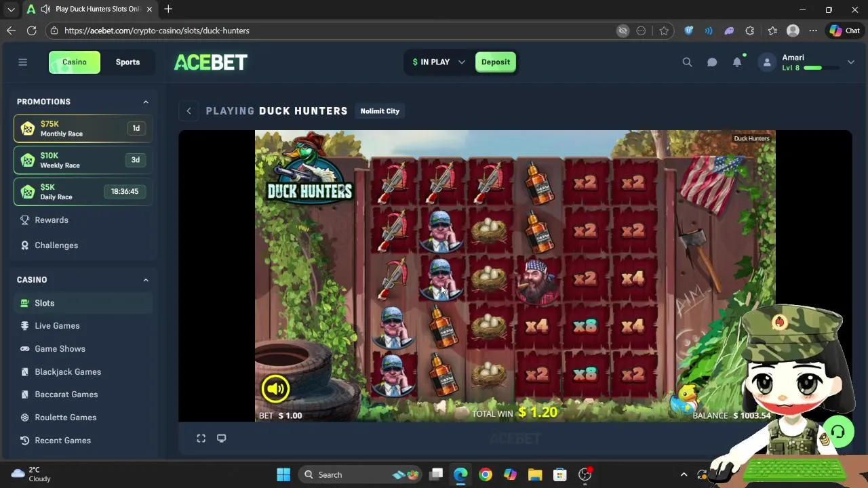The image size is (868, 488).
Task: Switch to the Sports tab
Action: tap(127, 62)
